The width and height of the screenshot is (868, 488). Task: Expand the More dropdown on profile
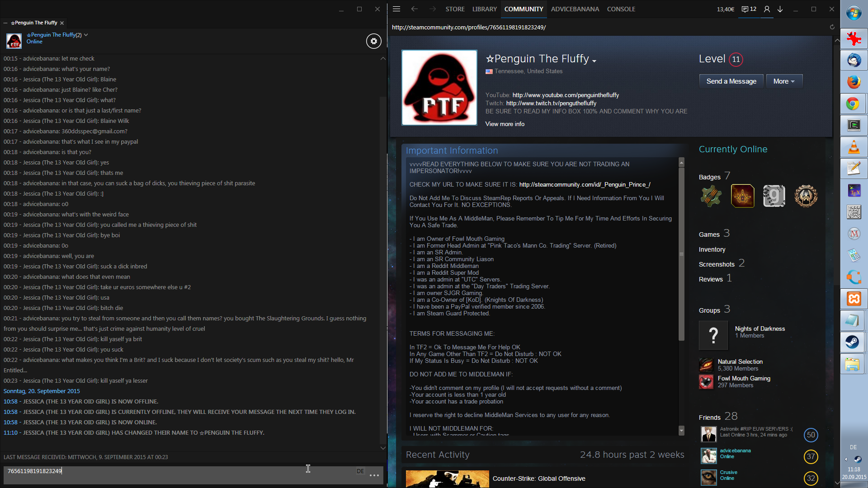(x=784, y=81)
